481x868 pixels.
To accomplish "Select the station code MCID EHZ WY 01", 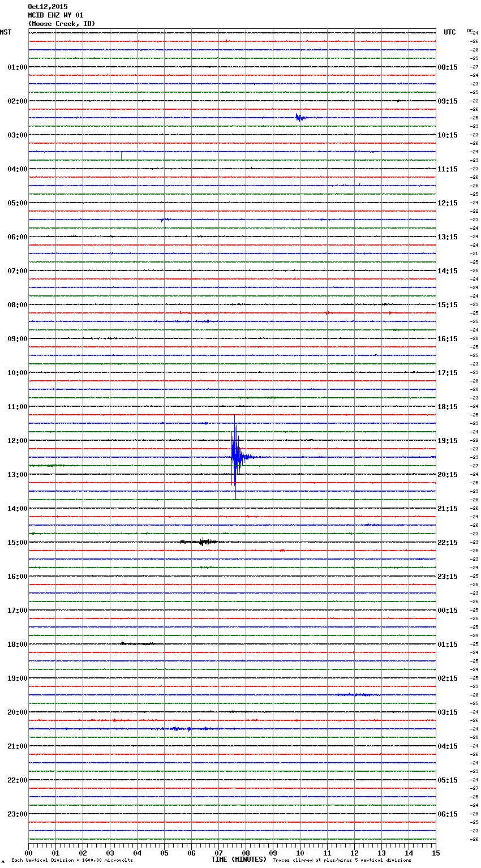I will point(55,15).
